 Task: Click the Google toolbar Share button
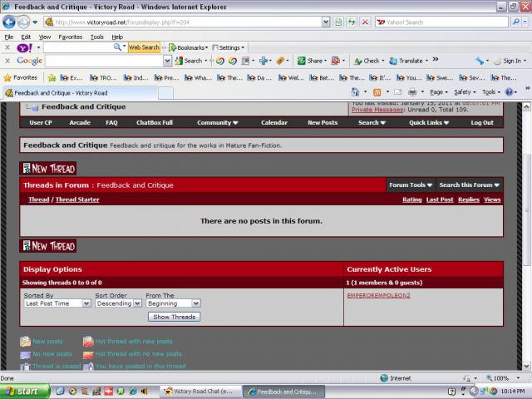coord(311,61)
